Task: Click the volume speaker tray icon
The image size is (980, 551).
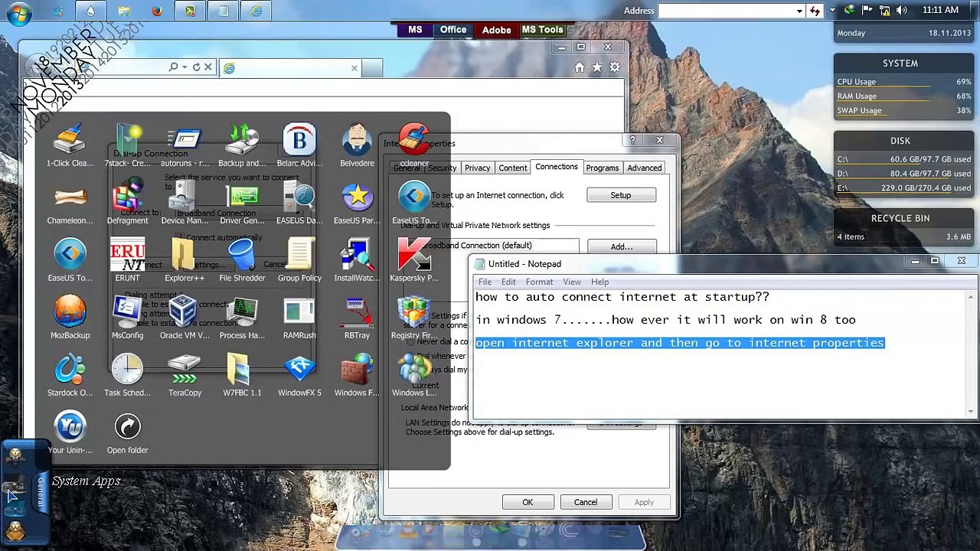Action: [901, 11]
